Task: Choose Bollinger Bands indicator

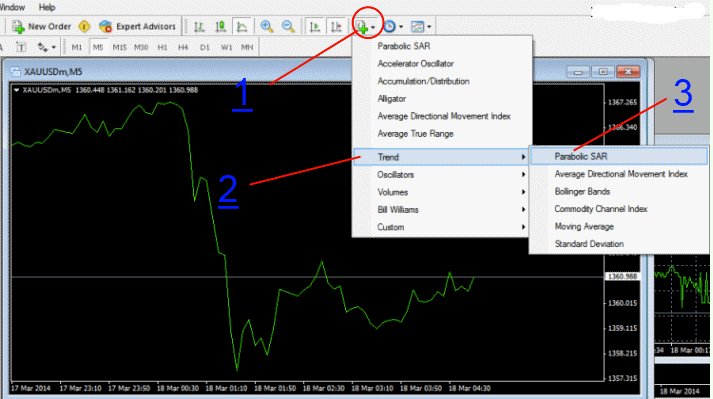Action: tap(582, 192)
